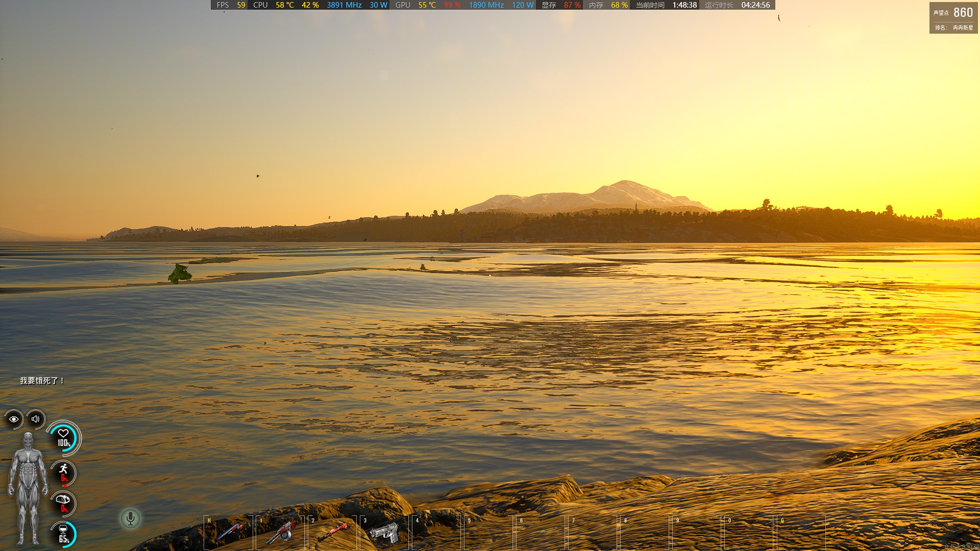Screen dimensions: 980x551
Task: Click the fame points value 860
Action: click(963, 12)
